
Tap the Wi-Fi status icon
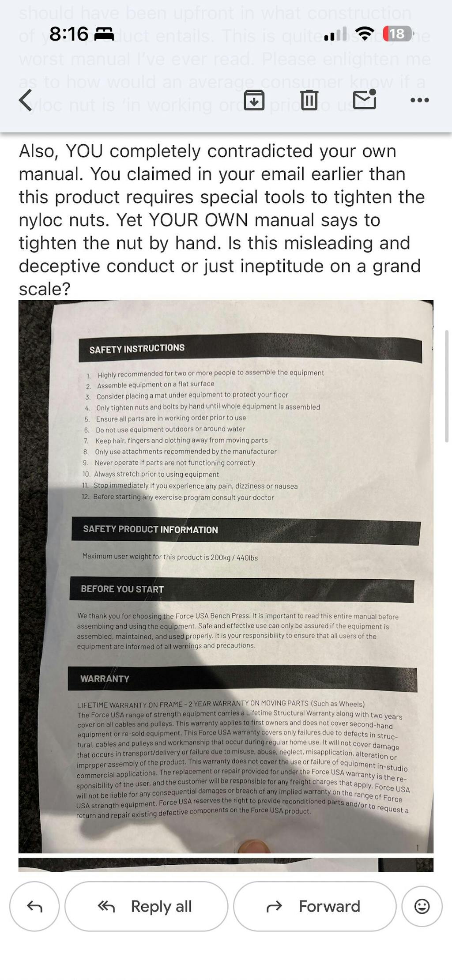[365, 34]
